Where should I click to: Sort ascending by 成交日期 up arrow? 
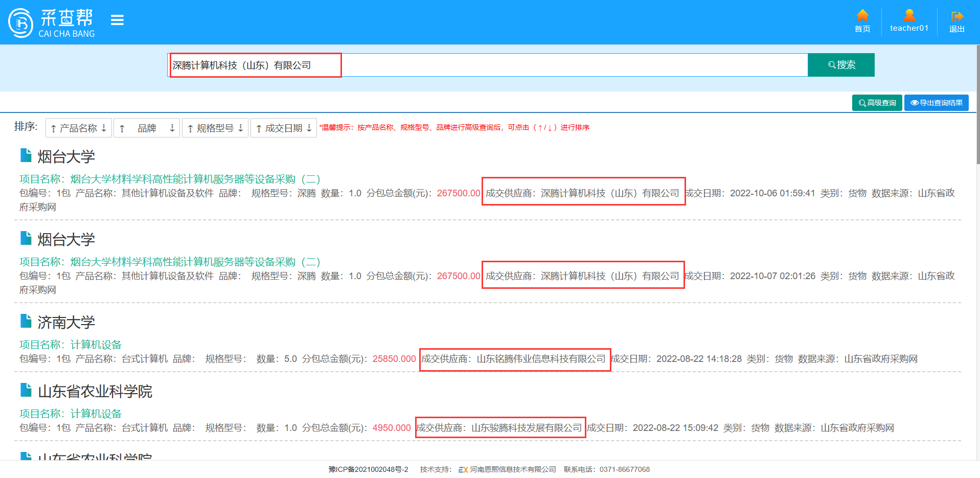259,128
